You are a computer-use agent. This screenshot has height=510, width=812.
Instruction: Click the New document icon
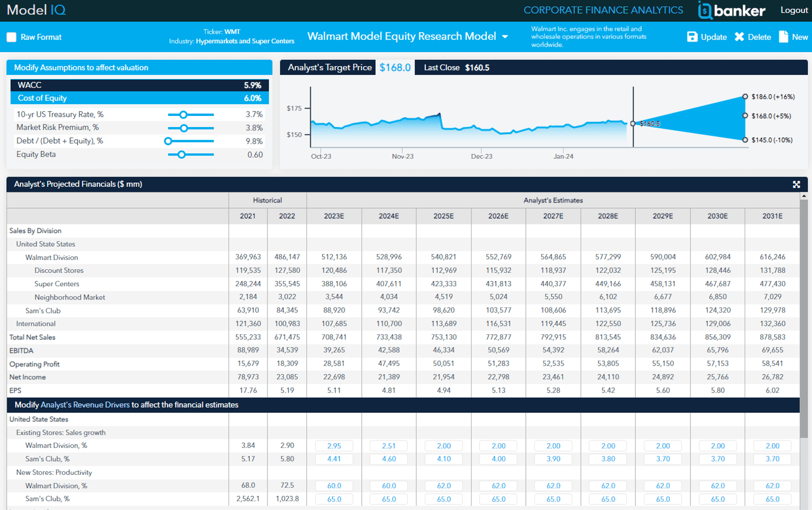[x=783, y=36]
